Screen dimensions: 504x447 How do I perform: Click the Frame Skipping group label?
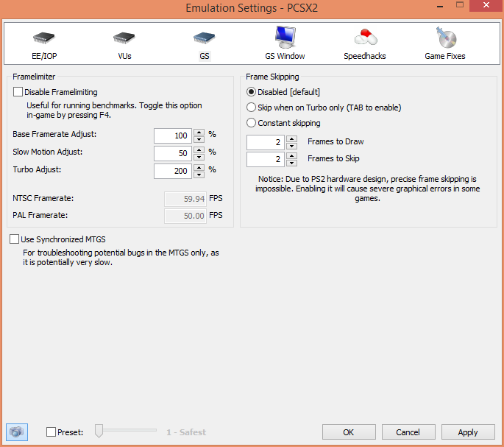coord(272,77)
